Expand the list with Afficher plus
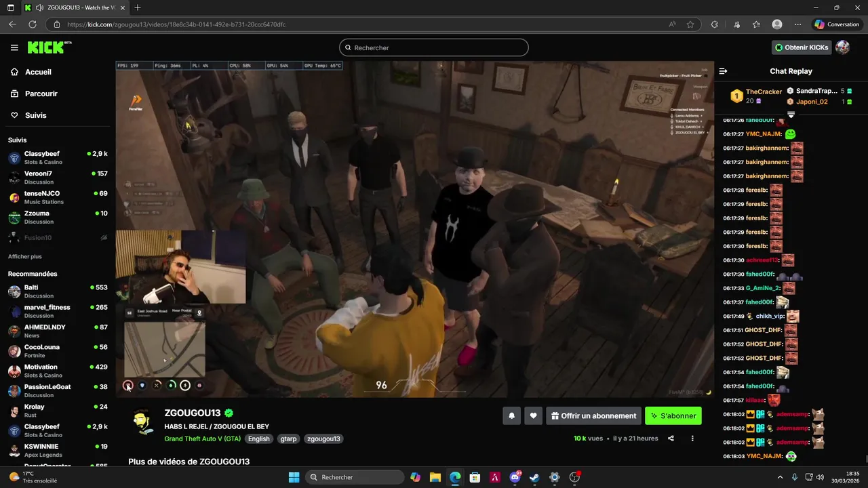Viewport: 868px width, 488px height. 25,257
